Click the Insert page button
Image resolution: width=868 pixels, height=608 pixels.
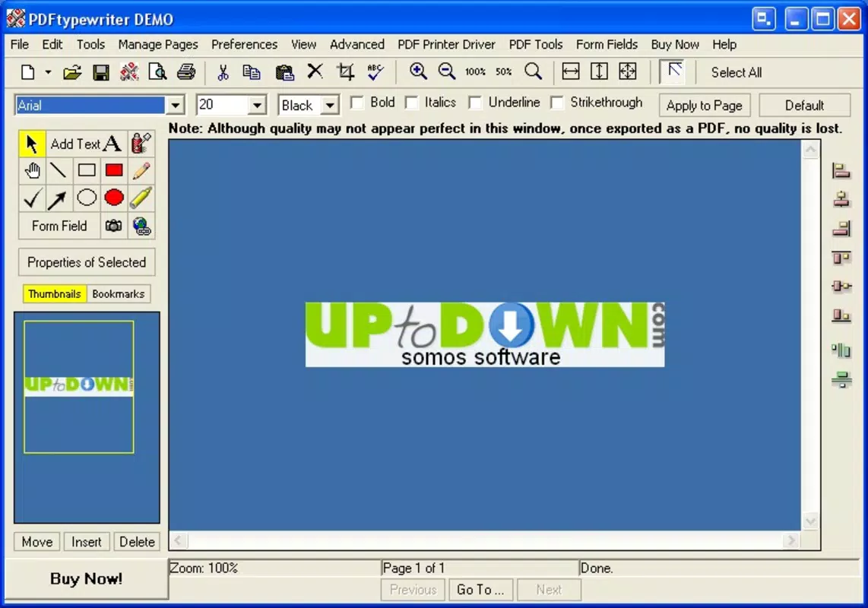tap(87, 542)
